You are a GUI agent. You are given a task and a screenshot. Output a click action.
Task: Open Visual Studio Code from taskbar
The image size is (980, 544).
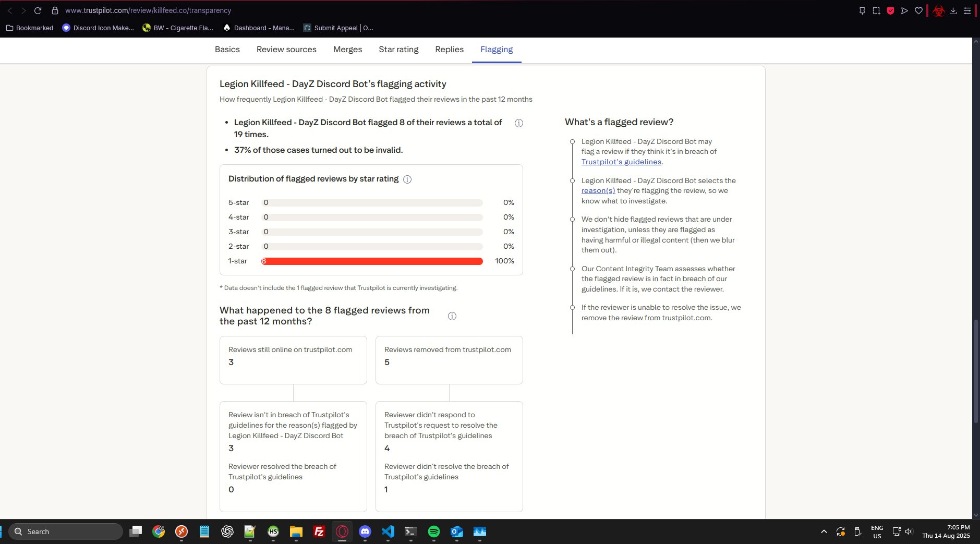(x=388, y=531)
